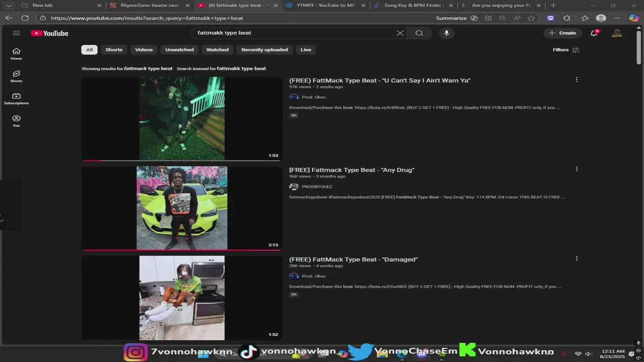Click inside the YouTube search field
The image size is (644, 362).
click(294, 33)
